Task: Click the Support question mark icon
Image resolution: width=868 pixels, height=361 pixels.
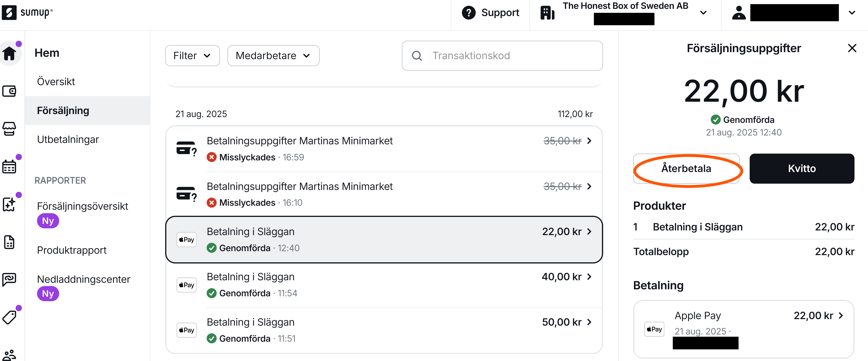Action: click(x=468, y=13)
